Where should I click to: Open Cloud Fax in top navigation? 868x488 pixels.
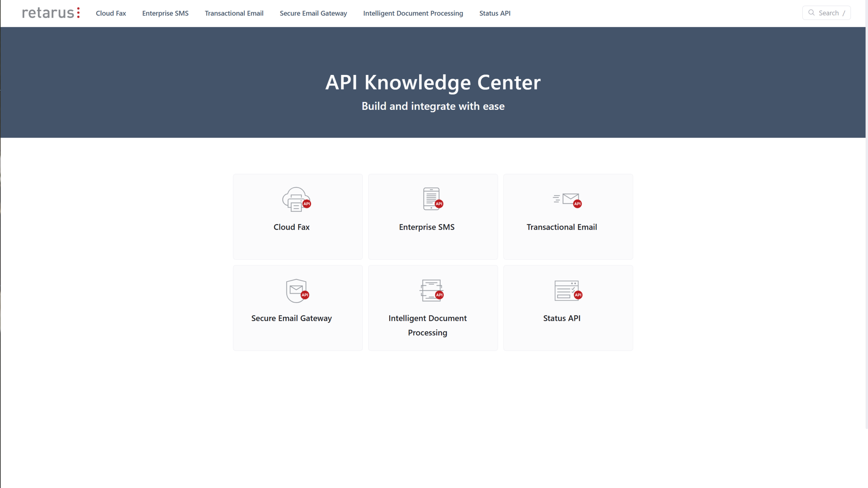(x=111, y=13)
